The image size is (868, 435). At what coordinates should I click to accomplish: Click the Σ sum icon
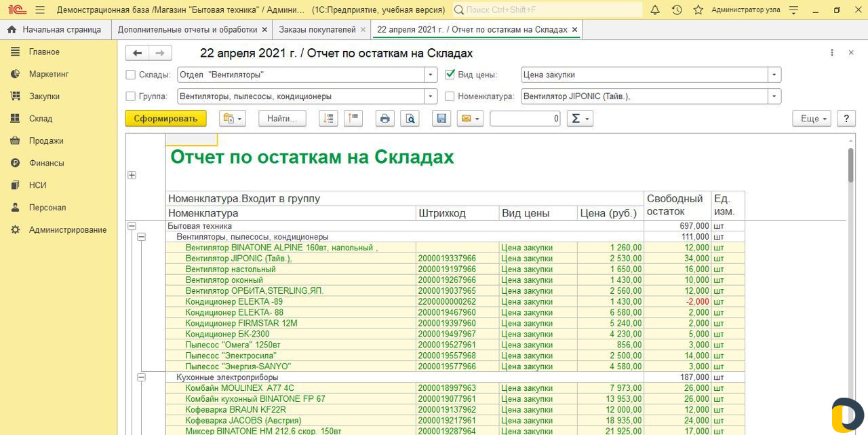[575, 118]
